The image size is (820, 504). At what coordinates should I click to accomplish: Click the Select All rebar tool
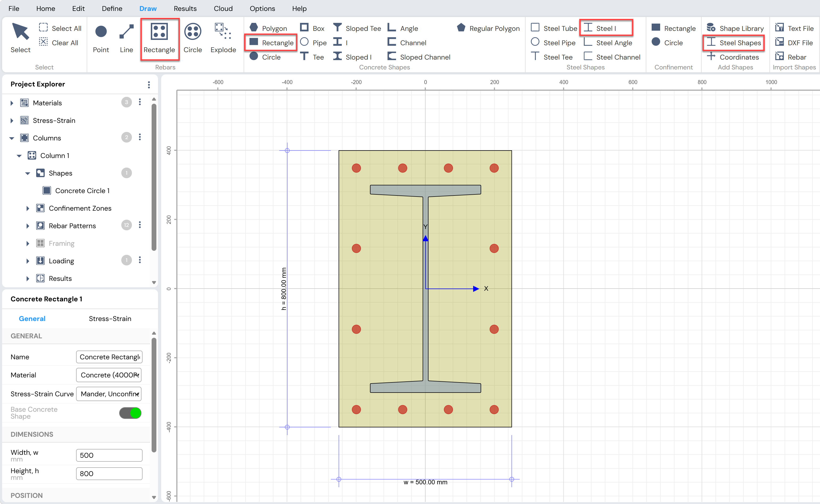(x=60, y=28)
